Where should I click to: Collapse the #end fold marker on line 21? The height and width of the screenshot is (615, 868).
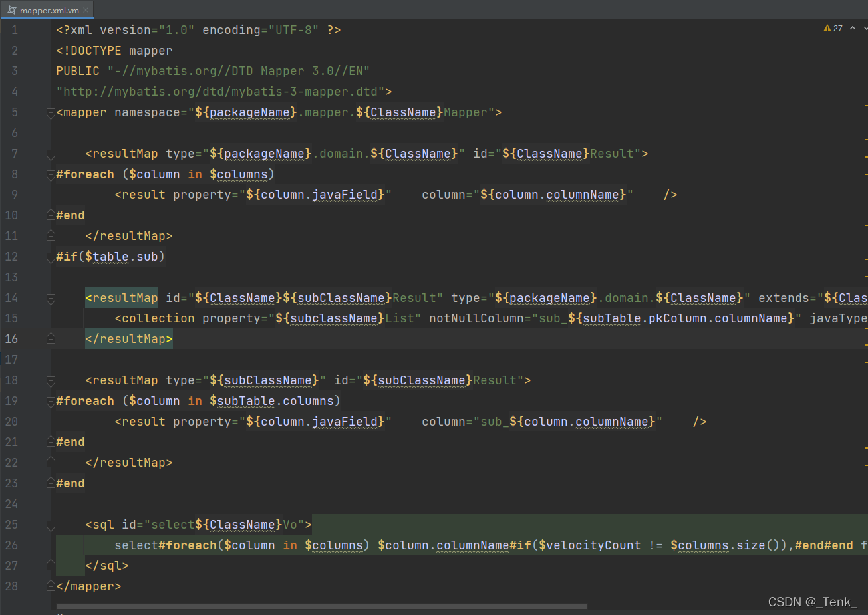51,442
